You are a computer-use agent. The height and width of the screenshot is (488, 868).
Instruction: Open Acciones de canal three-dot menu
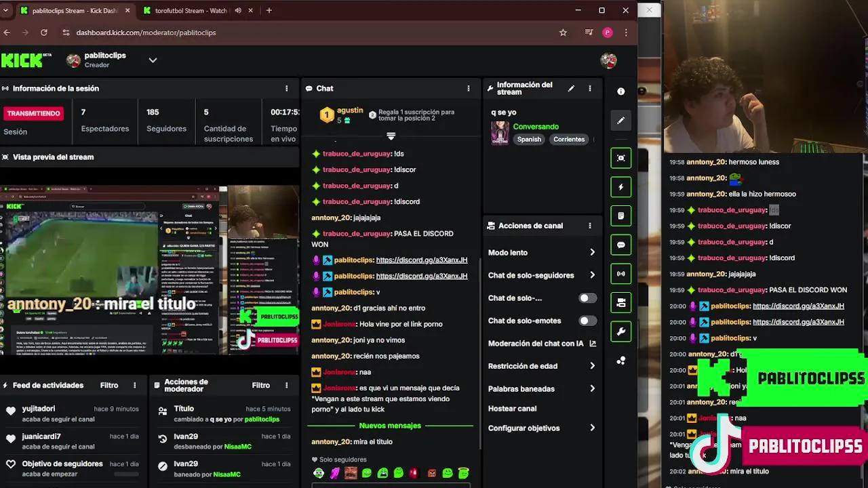(x=589, y=226)
